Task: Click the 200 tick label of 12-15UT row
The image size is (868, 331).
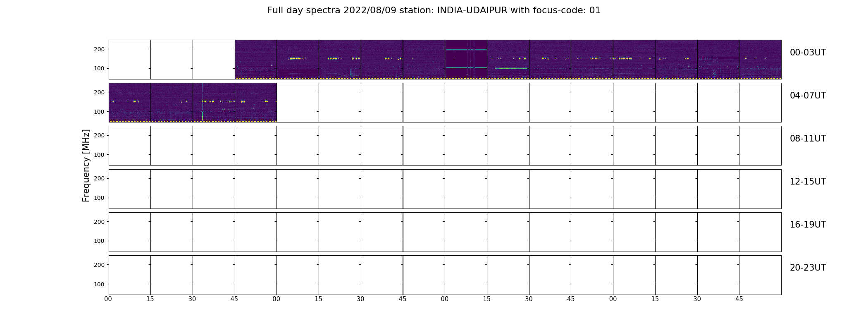Action: [x=99, y=178]
